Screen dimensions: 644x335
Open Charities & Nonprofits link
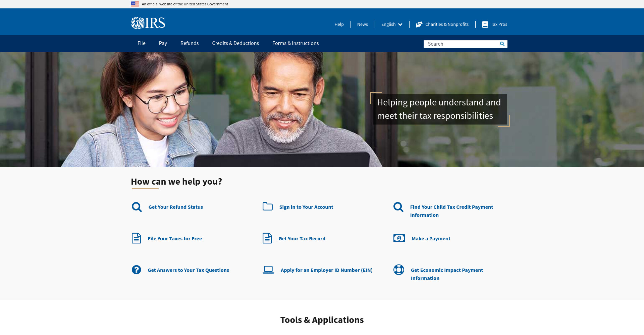click(447, 25)
